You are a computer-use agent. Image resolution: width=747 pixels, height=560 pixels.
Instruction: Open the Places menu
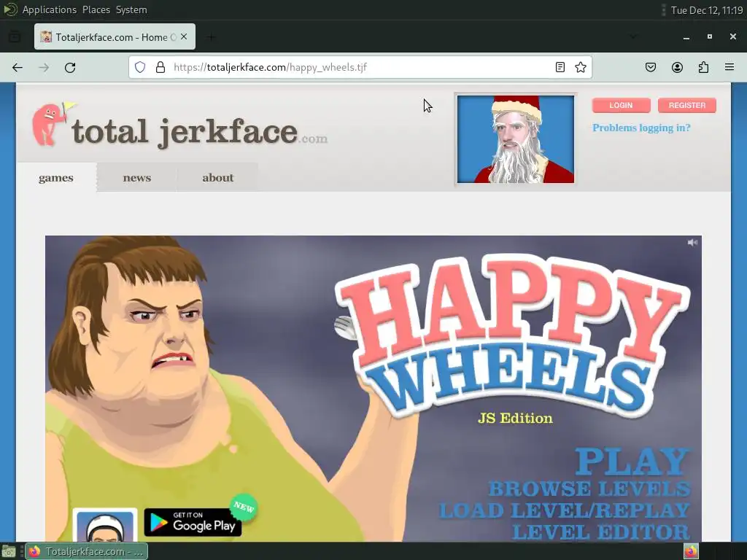(x=96, y=9)
